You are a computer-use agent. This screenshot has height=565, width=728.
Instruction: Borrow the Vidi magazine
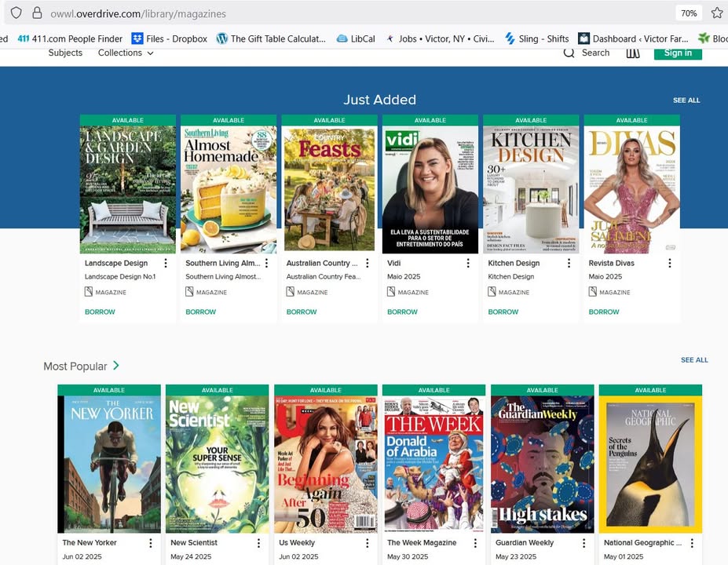(x=402, y=312)
